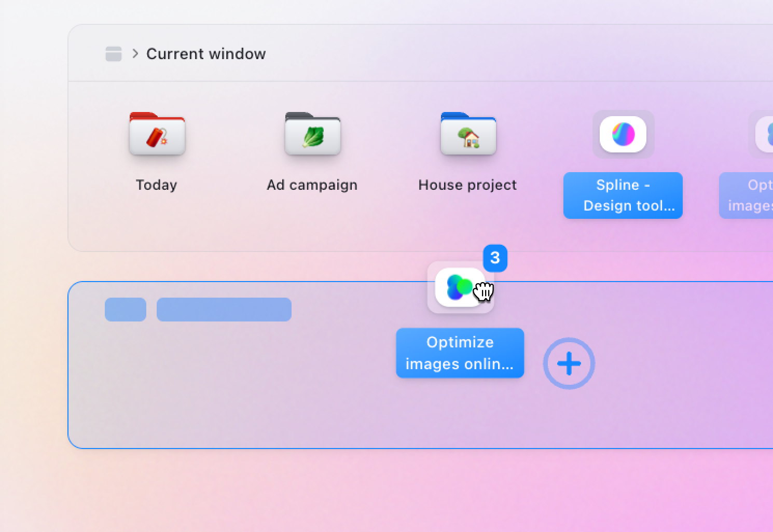Expand the breadcrumb chevron arrow
This screenshot has height=532, width=773.
(135, 53)
